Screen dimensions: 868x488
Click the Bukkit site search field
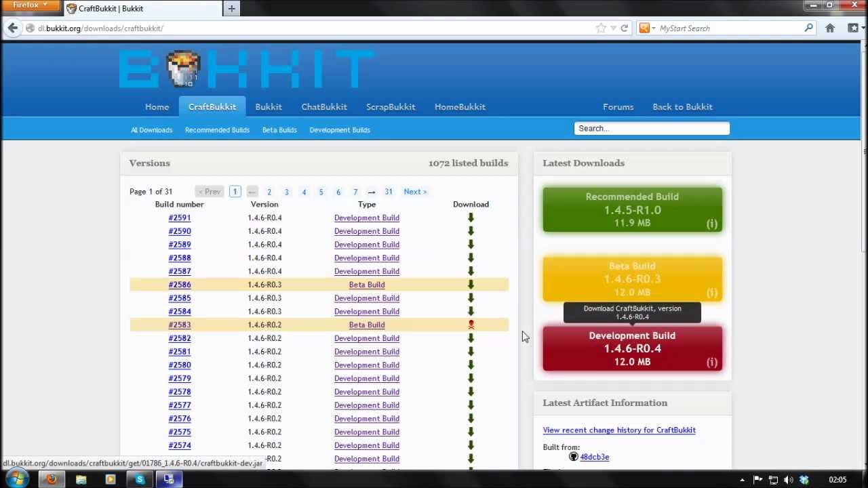click(x=652, y=128)
